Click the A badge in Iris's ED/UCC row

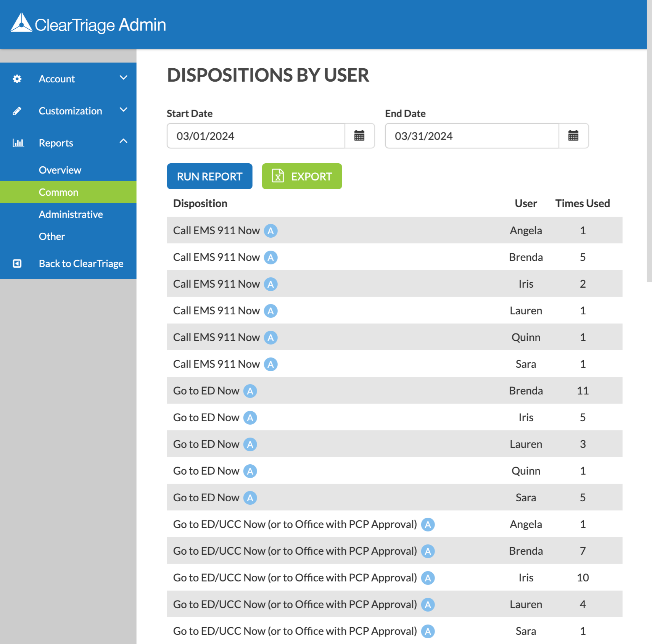(x=428, y=578)
